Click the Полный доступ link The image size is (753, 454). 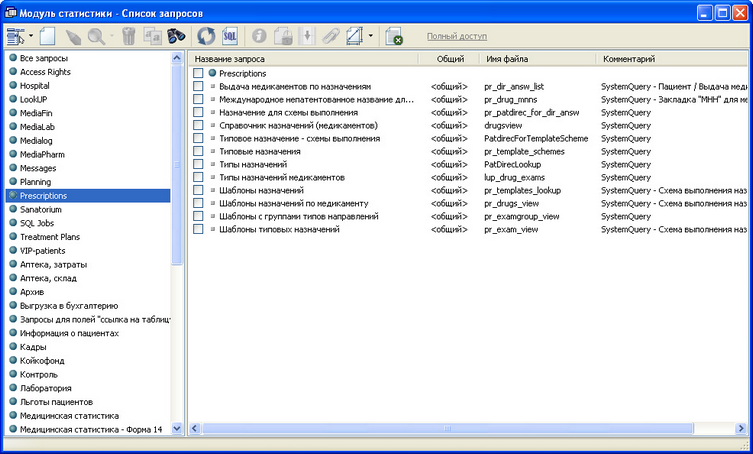point(457,37)
